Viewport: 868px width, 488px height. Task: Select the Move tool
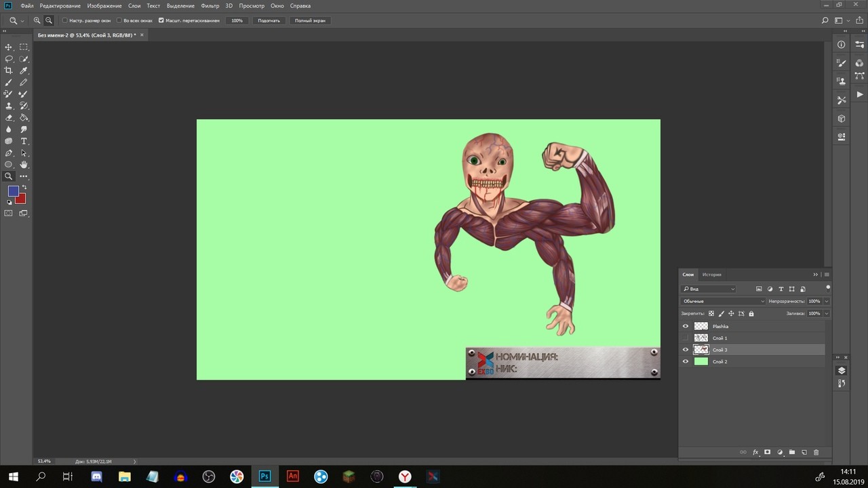tap(9, 47)
